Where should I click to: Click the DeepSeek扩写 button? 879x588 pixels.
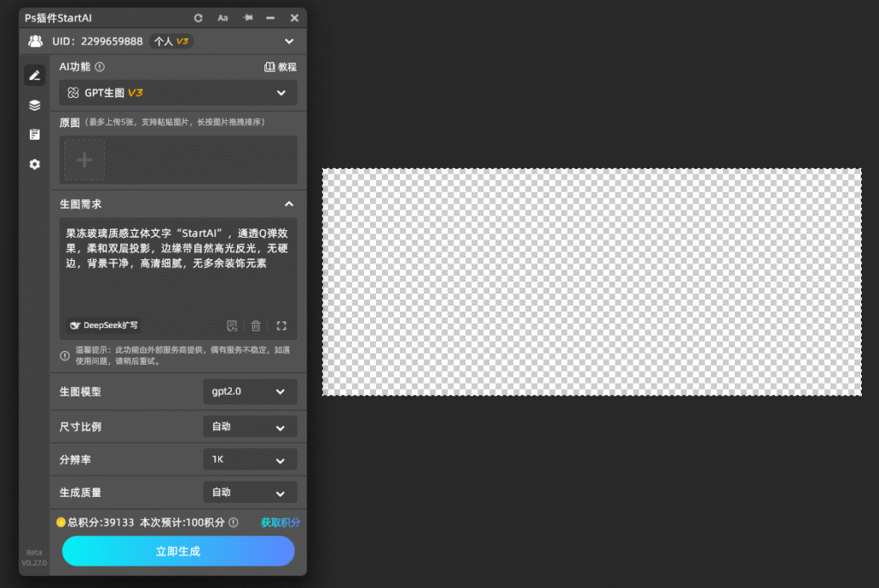104,325
